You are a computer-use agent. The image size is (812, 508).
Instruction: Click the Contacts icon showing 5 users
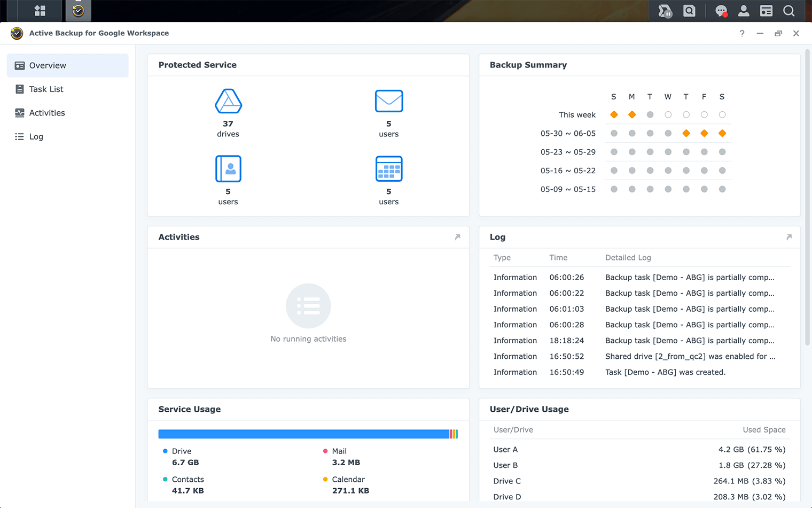click(x=228, y=168)
